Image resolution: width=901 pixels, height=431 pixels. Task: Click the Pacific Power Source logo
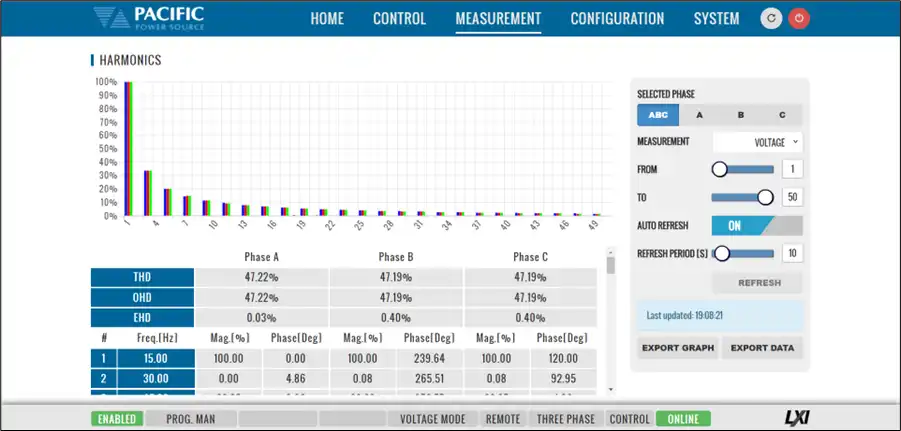tap(149, 18)
